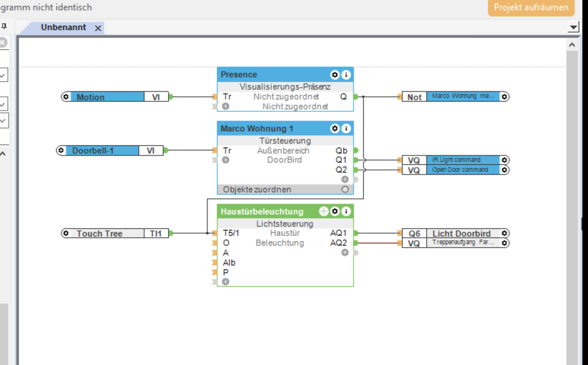Click VI connector of Motion input
588x365 pixels.
click(156, 97)
